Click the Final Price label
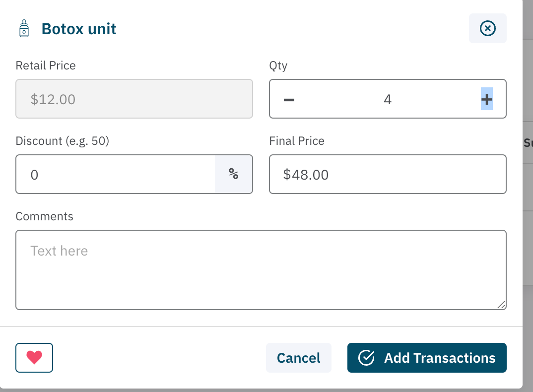This screenshot has width=533, height=392. click(297, 141)
